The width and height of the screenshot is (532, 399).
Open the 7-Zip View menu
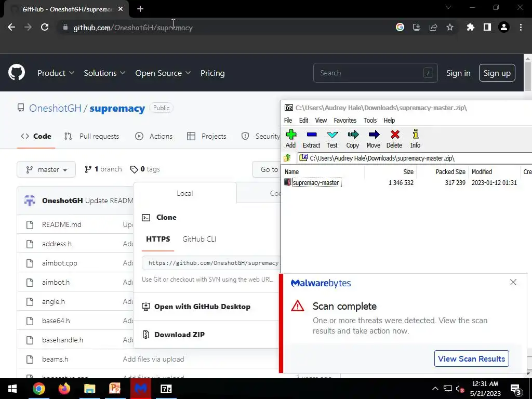pyautogui.click(x=321, y=120)
